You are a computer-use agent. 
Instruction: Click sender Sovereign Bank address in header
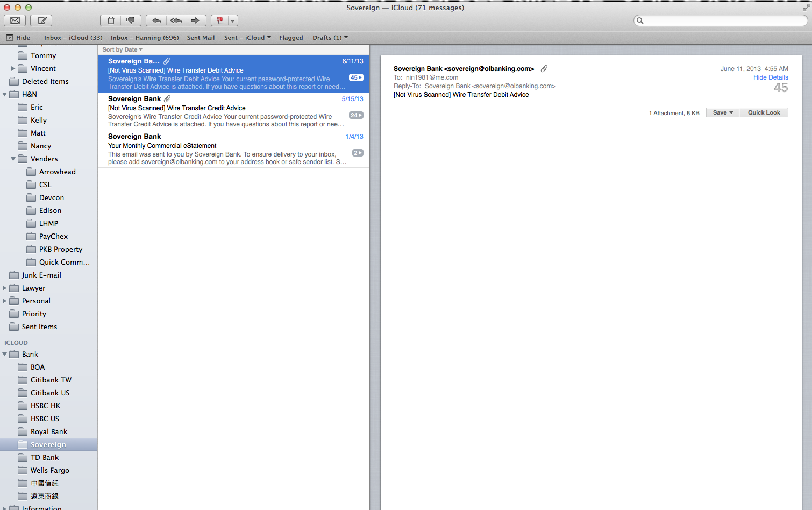coord(464,69)
